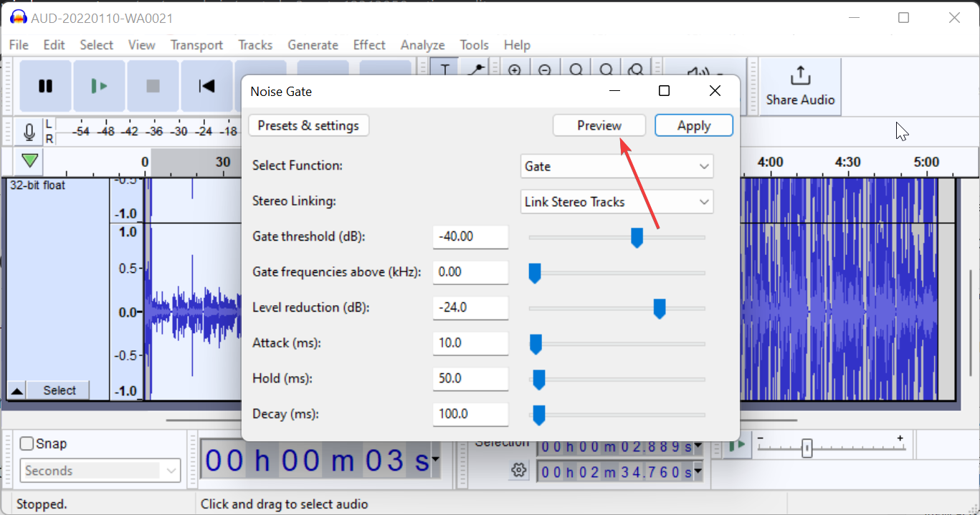Click the Pause transport button

click(45, 86)
